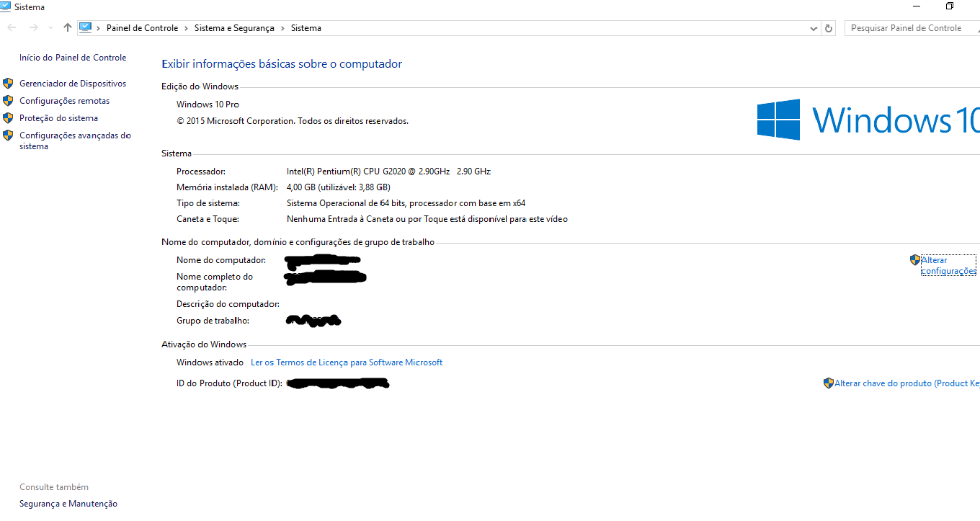Focus the Pesquisar Painel de Controle field

[x=912, y=28]
